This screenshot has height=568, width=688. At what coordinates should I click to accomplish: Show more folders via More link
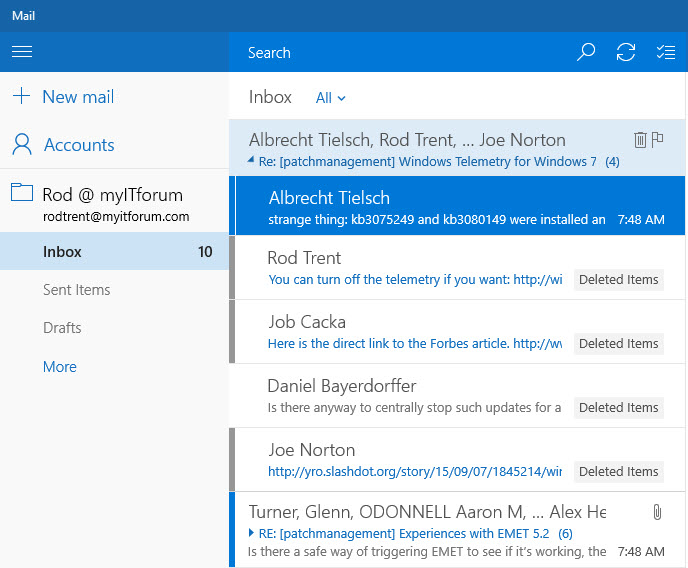coord(60,367)
